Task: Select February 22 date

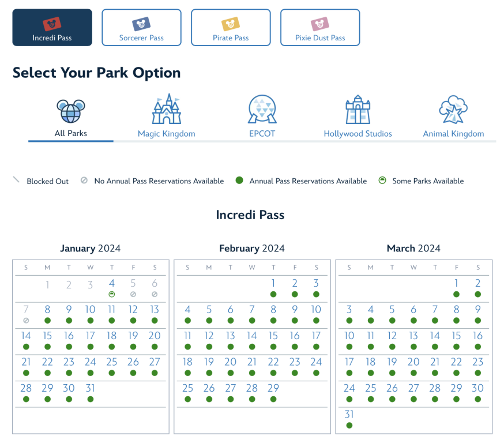Action: click(x=273, y=362)
